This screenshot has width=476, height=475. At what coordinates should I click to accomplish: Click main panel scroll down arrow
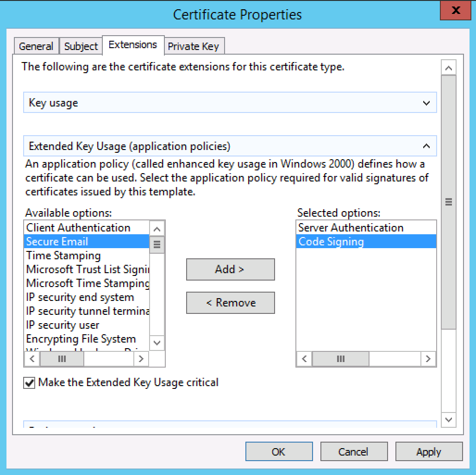coord(448,419)
